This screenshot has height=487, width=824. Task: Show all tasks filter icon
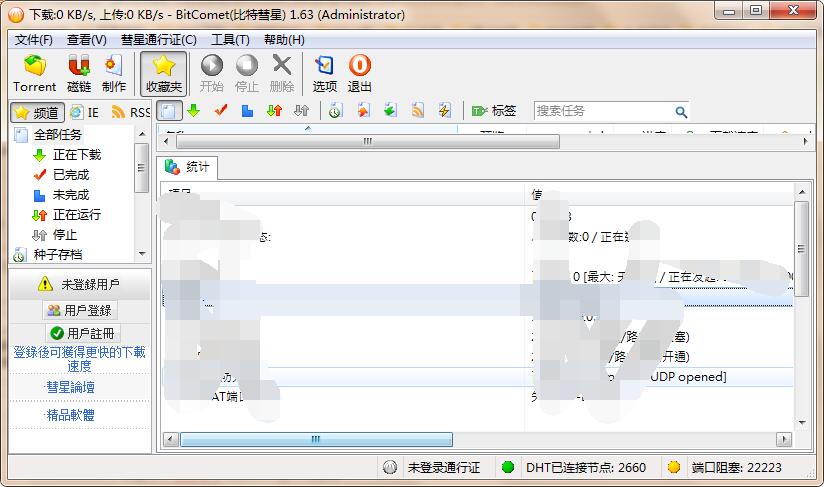(x=169, y=111)
